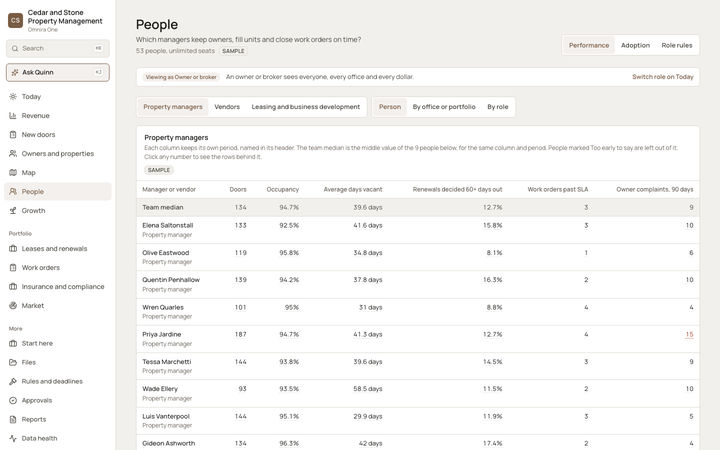Click the Insurance and compliance icon
The image size is (720, 450).
point(13,287)
